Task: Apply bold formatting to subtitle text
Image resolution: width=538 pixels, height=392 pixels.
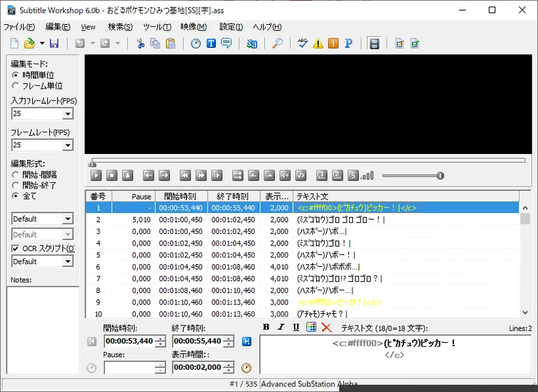Action: pyautogui.click(x=266, y=327)
